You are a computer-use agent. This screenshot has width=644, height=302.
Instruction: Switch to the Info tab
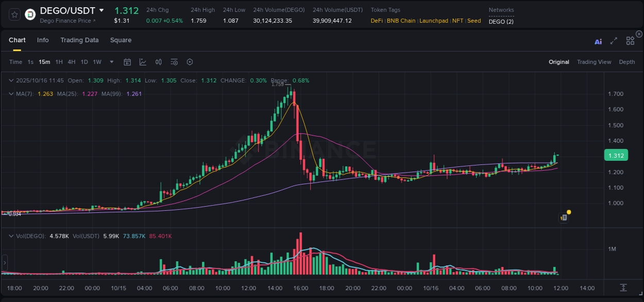pos(43,40)
